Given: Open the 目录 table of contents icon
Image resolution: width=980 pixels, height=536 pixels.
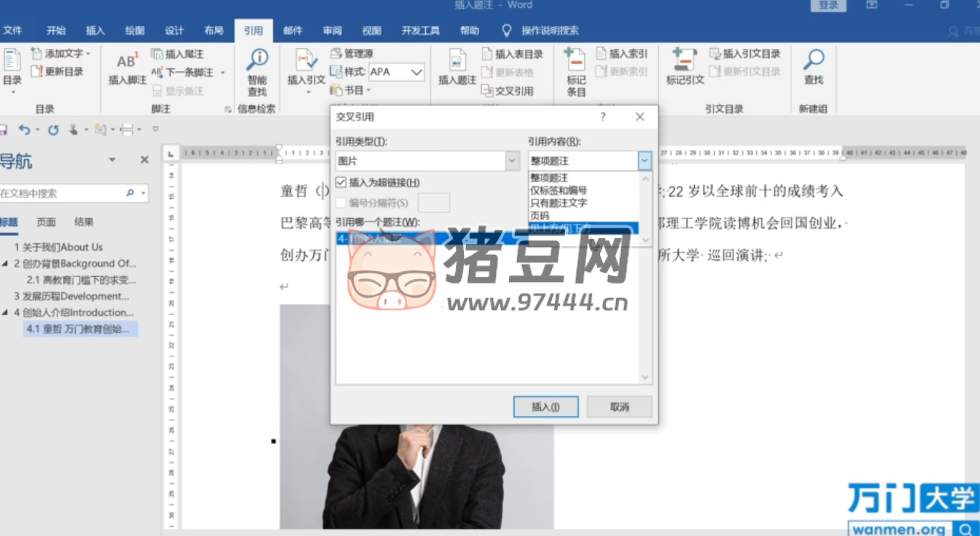Looking at the screenshot, I should pos(12,62).
